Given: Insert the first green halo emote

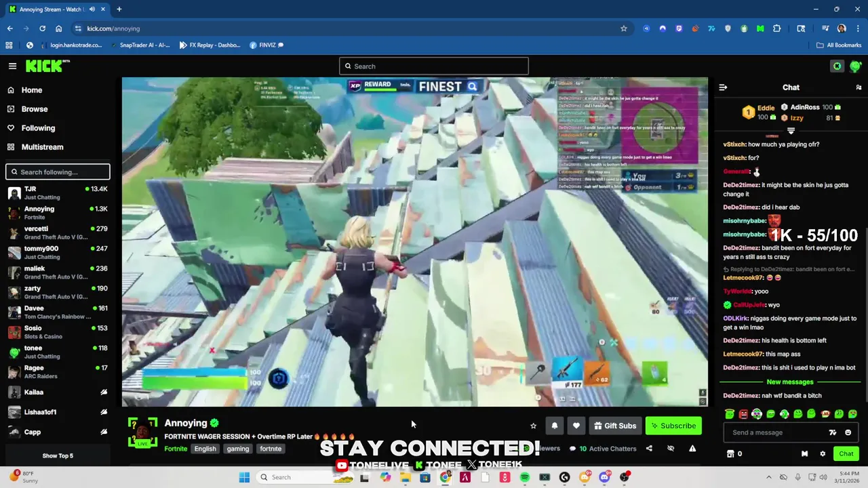Looking at the screenshot, I should click(730, 413).
